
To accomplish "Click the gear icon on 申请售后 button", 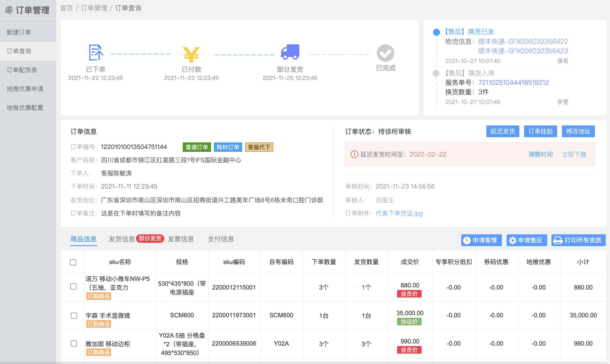I will coord(512,240).
